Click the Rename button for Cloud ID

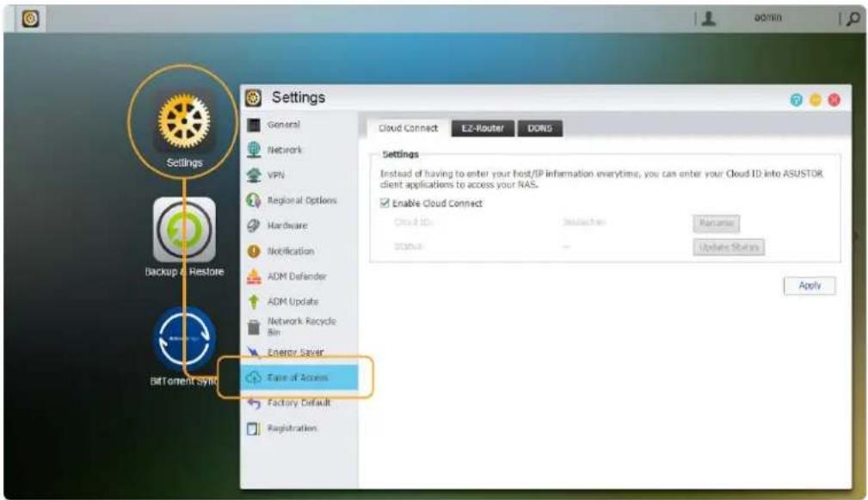717,223
